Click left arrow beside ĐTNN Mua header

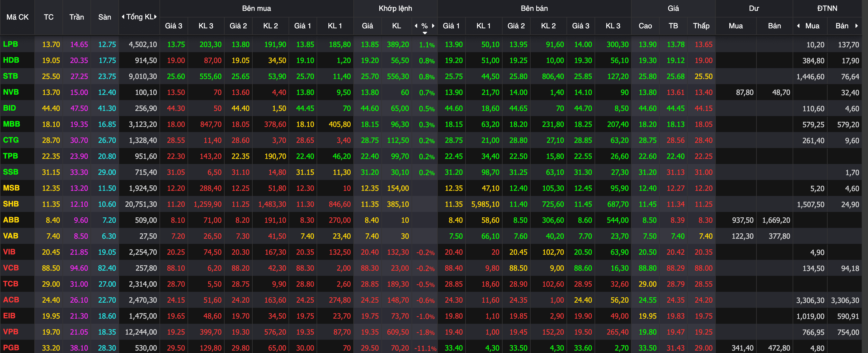[x=798, y=26]
